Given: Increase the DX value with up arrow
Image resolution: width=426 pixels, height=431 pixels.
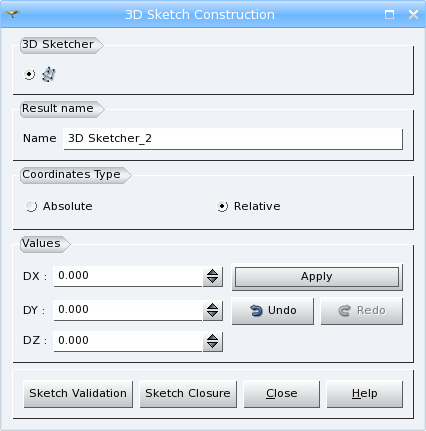Looking at the screenshot, I should pos(212,272).
